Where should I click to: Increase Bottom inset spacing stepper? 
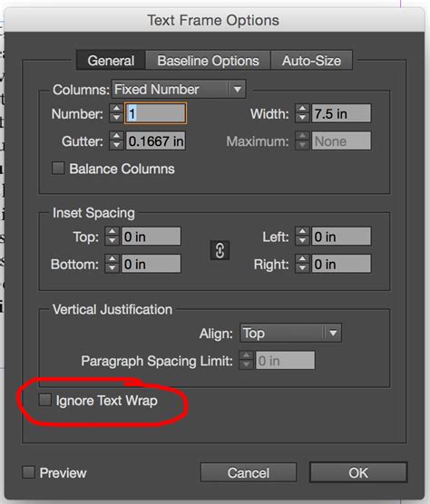coord(112,259)
